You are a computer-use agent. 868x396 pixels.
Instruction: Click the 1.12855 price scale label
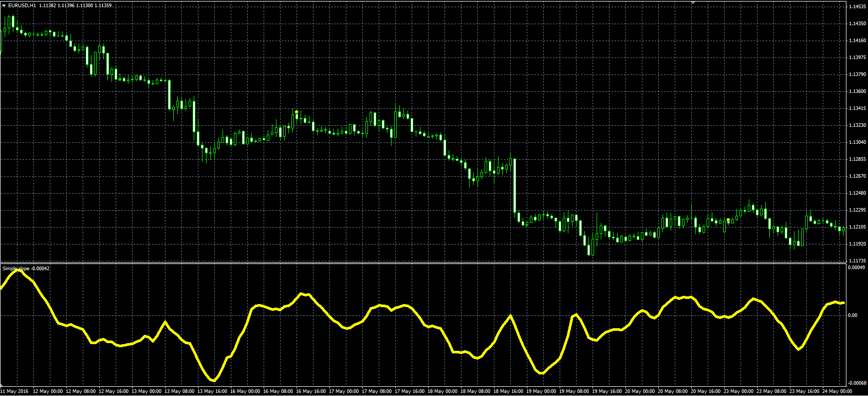pyautogui.click(x=857, y=159)
